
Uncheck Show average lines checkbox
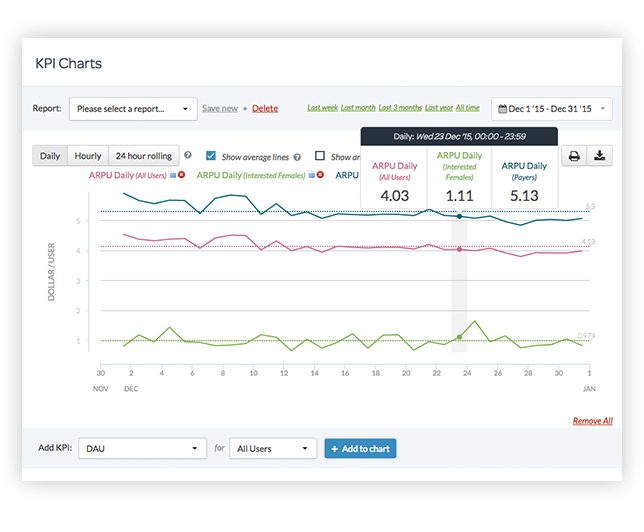[210, 156]
